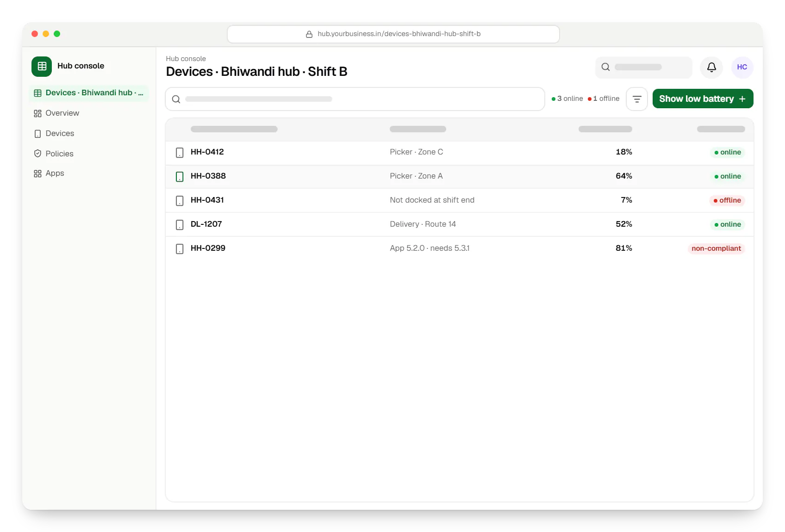
Task: Click 'Not docked at shift end' note
Action: click(432, 200)
